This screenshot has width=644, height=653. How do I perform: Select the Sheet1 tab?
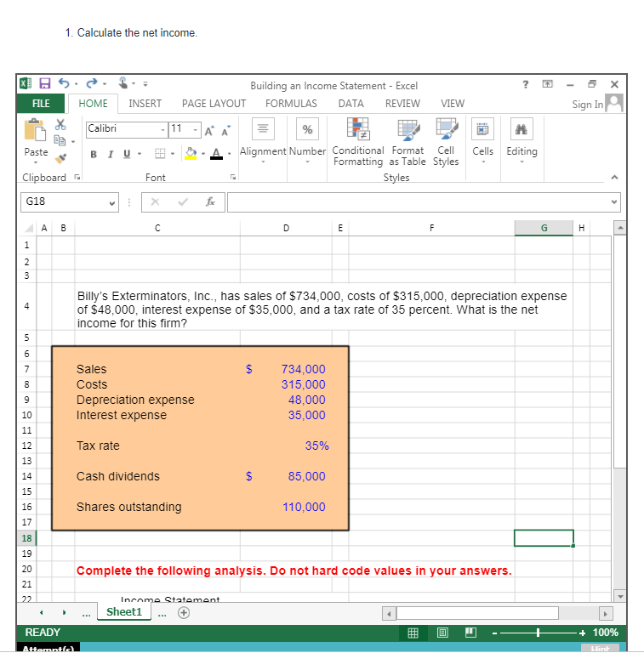[x=124, y=612]
